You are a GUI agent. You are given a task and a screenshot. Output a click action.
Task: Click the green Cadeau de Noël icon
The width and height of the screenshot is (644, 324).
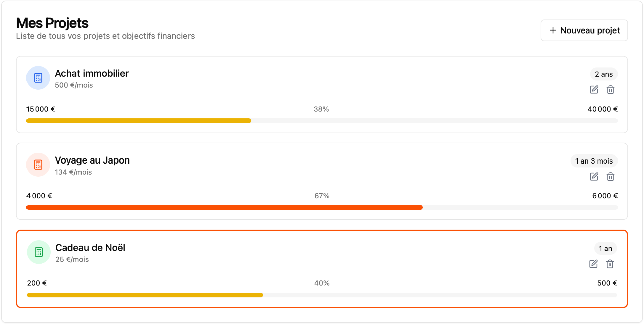[x=39, y=252]
